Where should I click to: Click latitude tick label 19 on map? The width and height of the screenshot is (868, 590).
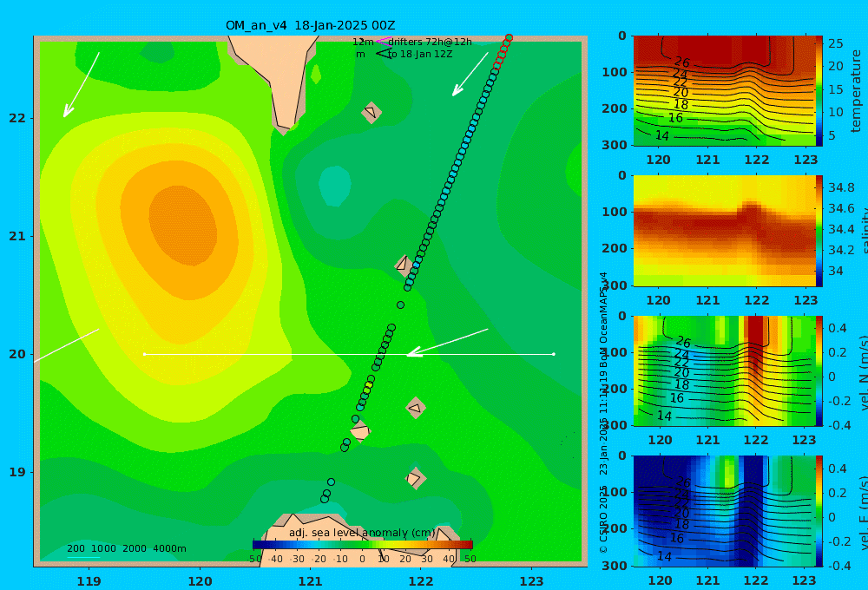coord(17,472)
